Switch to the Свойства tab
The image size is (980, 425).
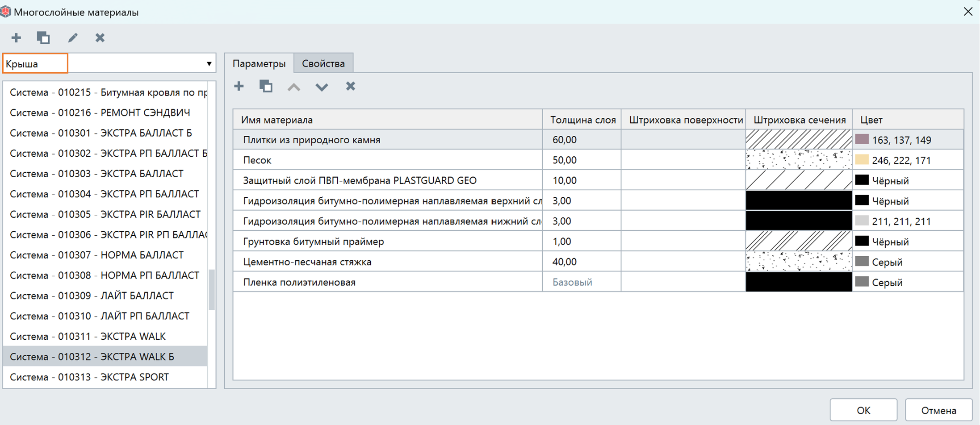coord(323,63)
